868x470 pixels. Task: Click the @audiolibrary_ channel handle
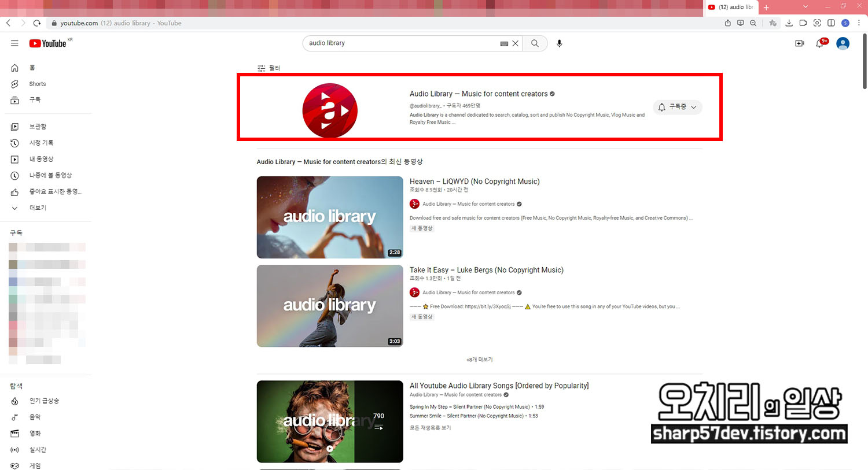[x=425, y=106]
